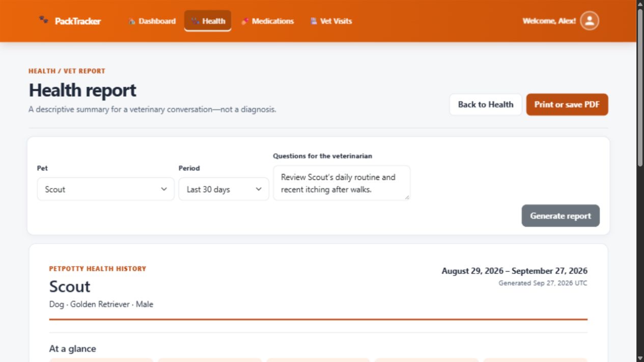Image resolution: width=644 pixels, height=362 pixels.
Task: Click the PackTracker brand name
Action: 78,21
